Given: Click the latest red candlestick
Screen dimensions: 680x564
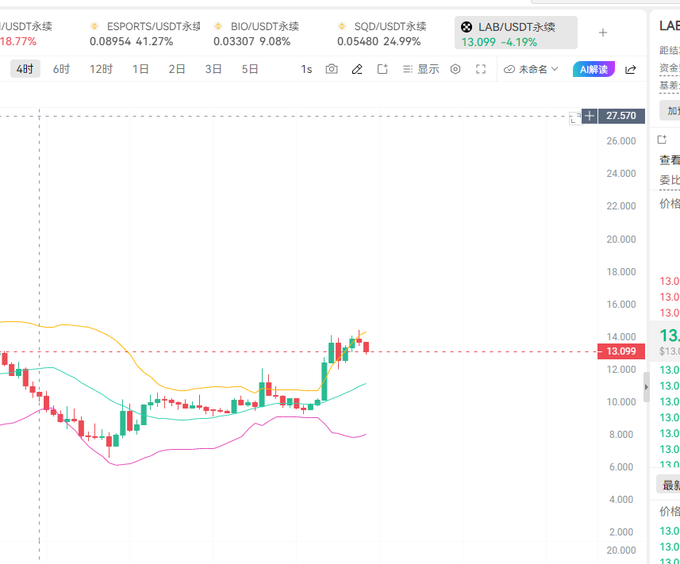Looking at the screenshot, I should point(366,347).
